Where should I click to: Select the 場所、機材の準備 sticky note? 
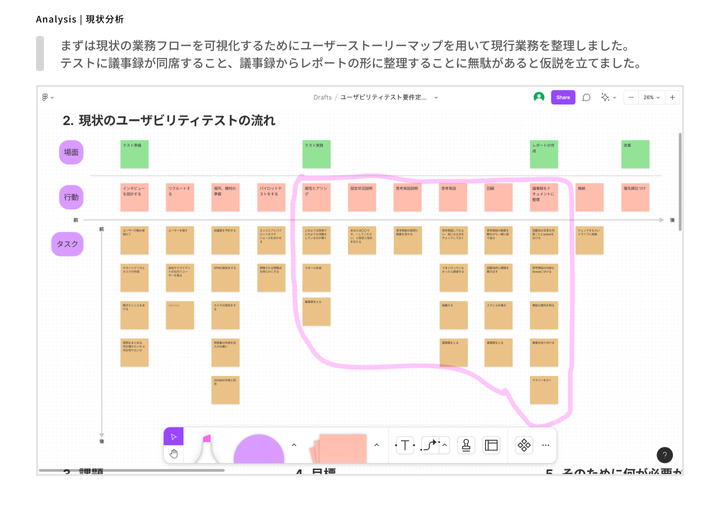[225, 197]
